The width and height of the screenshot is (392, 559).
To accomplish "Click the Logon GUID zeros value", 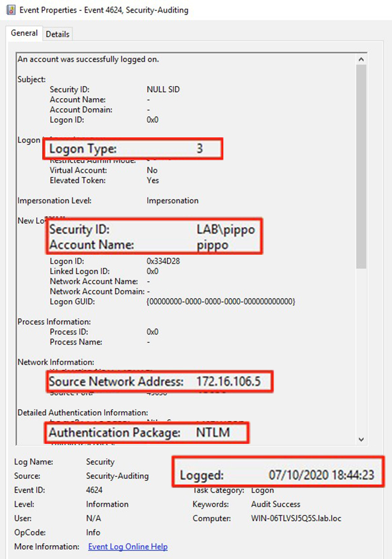I will pyautogui.click(x=221, y=302).
